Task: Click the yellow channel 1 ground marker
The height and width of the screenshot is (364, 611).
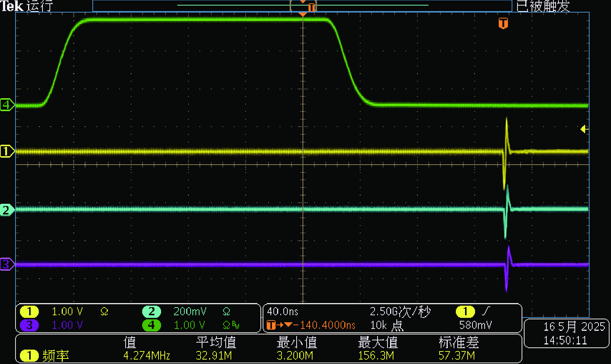Action: pos(7,151)
